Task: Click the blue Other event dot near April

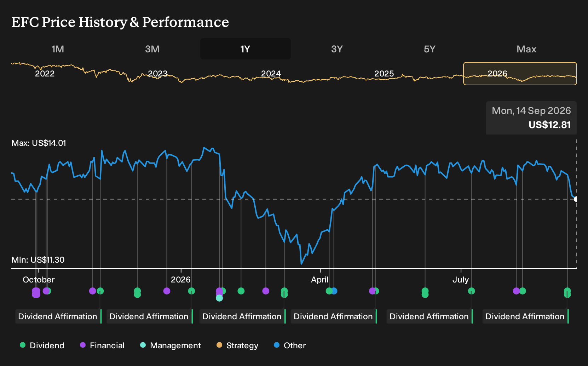Action: click(x=334, y=291)
